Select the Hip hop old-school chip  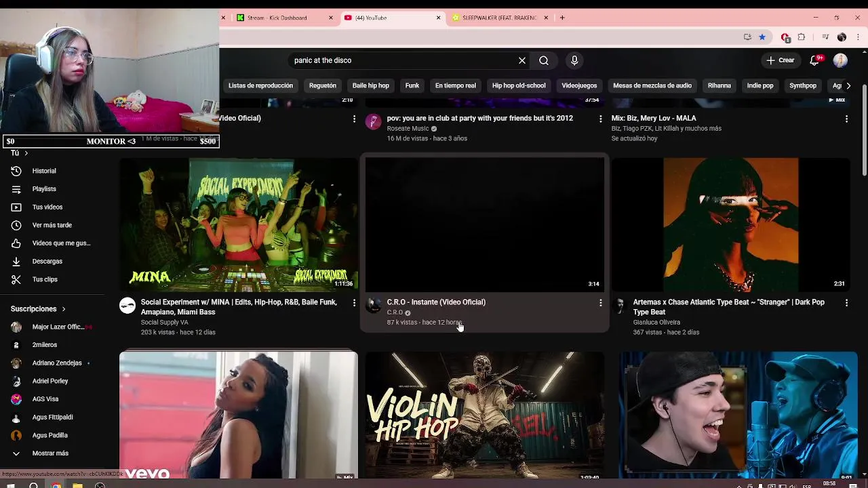pyautogui.click(x=519, y=85)
